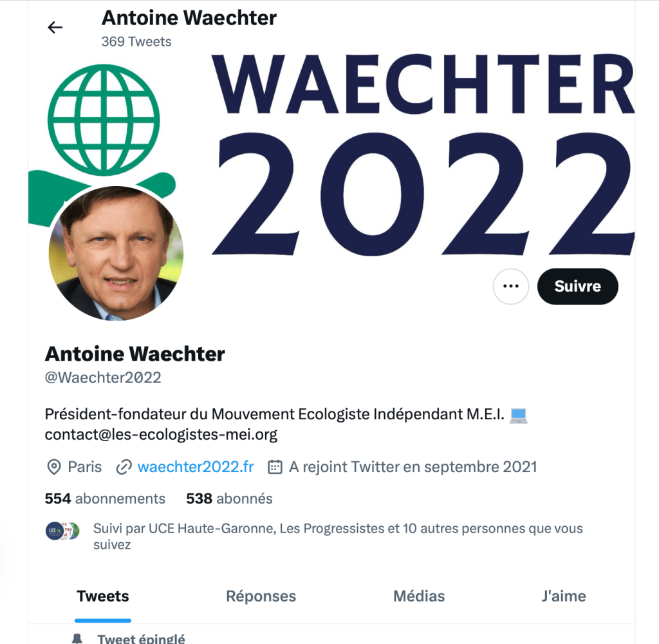Click the link chain icon beside website
659x644 pixels.
tap(124, 468)
